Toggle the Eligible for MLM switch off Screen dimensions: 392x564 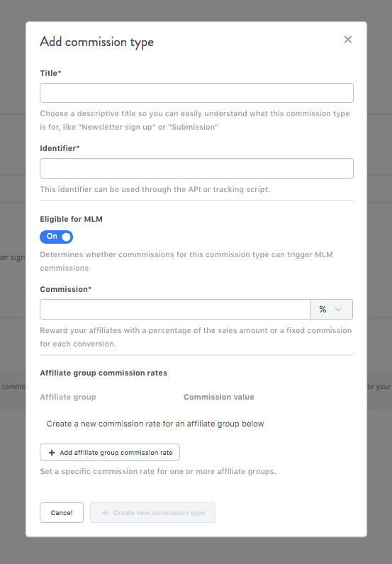[57, 237]
